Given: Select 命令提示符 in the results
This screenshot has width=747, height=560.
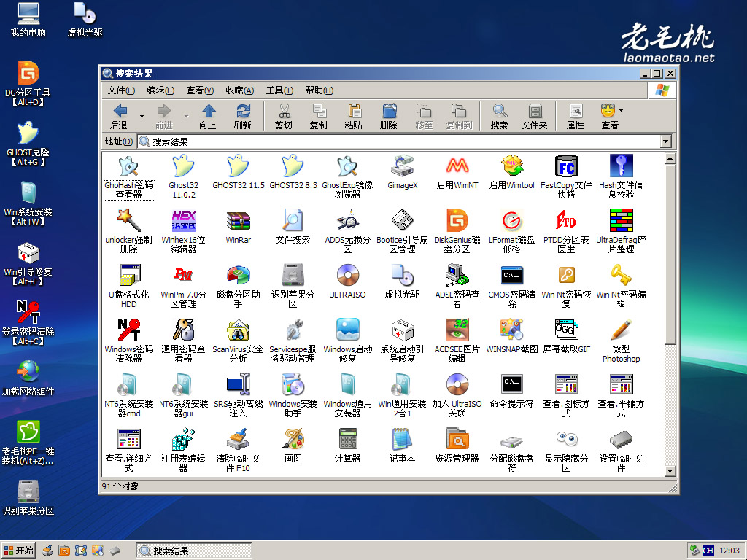Looking at the screenshot, I should [x=511, y=391].
